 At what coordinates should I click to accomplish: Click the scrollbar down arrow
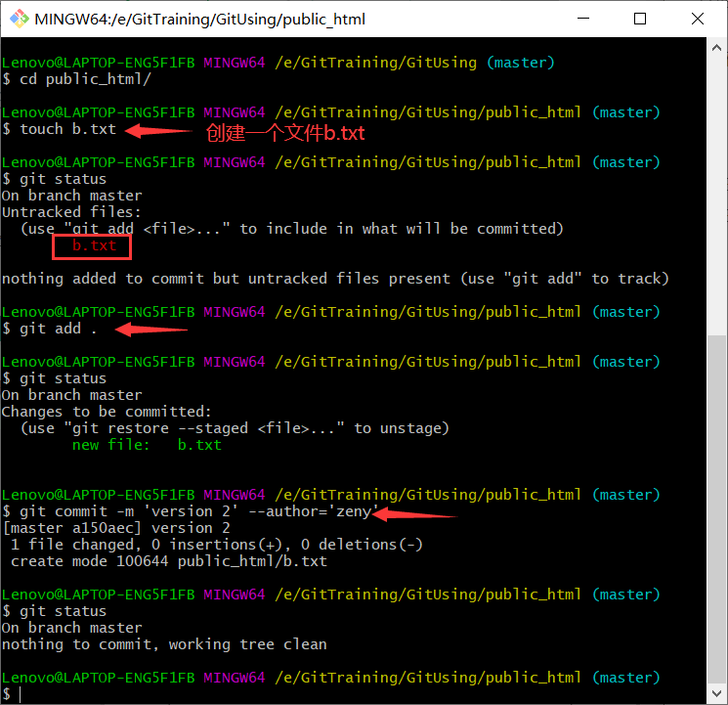coord(716,693)
